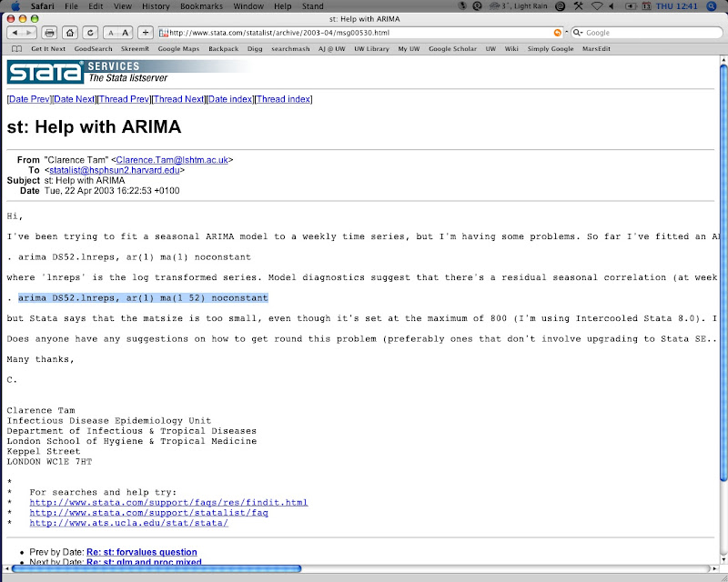The height and width of the screenshot is (582, 728).
Task: Open the Light Rain weather menu
Action: tap(507, 5)
